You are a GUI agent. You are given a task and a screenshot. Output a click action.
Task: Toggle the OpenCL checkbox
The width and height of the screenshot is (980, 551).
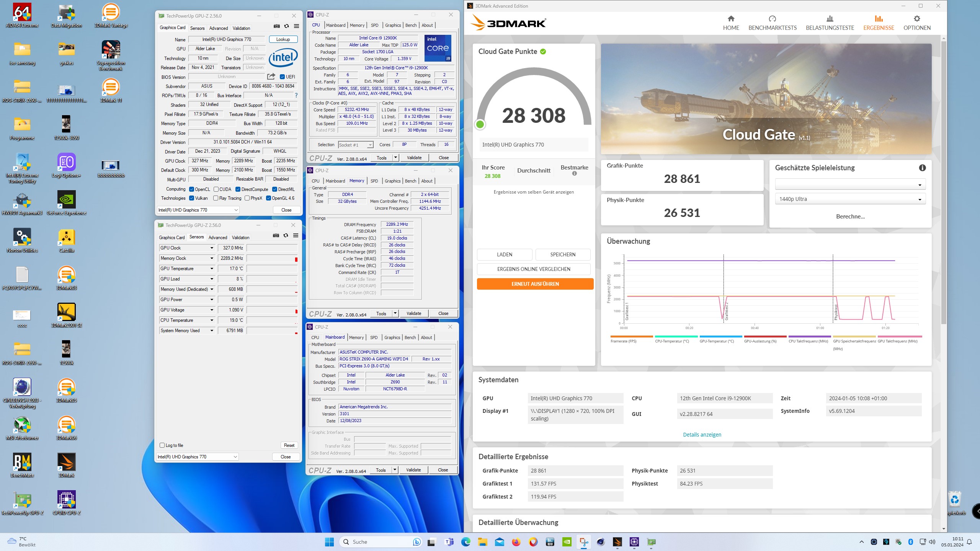point(191,189)
